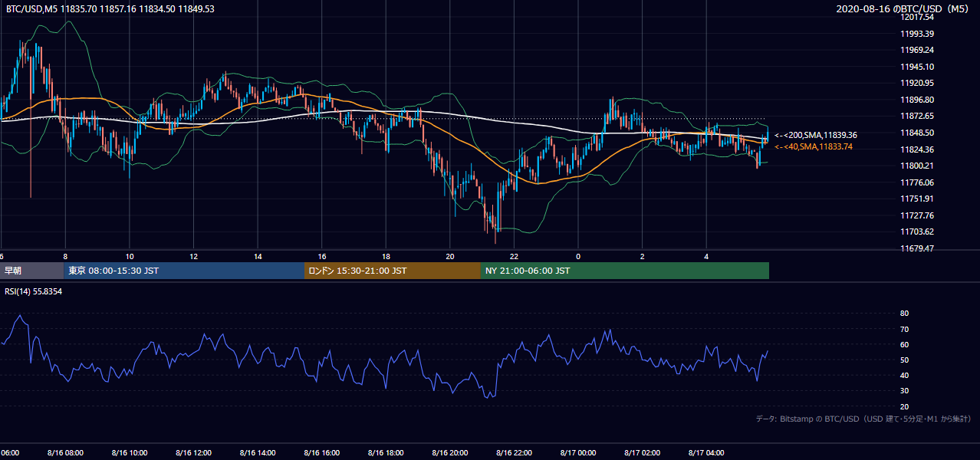Click the 11824.36 price axis label
The height and width of the screenshot is (460, 980).
(x=916, y=149)
